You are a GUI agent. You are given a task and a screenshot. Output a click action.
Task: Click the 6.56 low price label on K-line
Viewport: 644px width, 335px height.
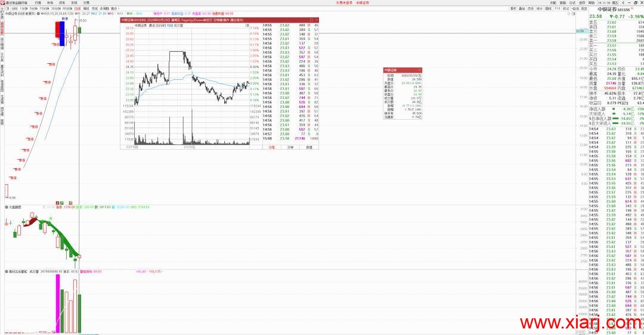13,197
